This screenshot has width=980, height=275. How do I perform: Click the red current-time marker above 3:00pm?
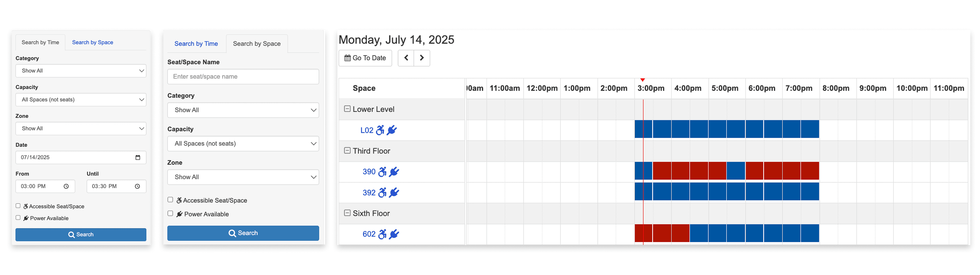coord(643,80)
